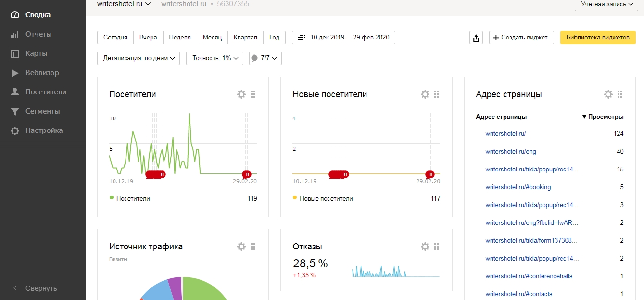Open settings gear of Адрес страницы widget
The image size is (644, 300).
pos(608,94)
